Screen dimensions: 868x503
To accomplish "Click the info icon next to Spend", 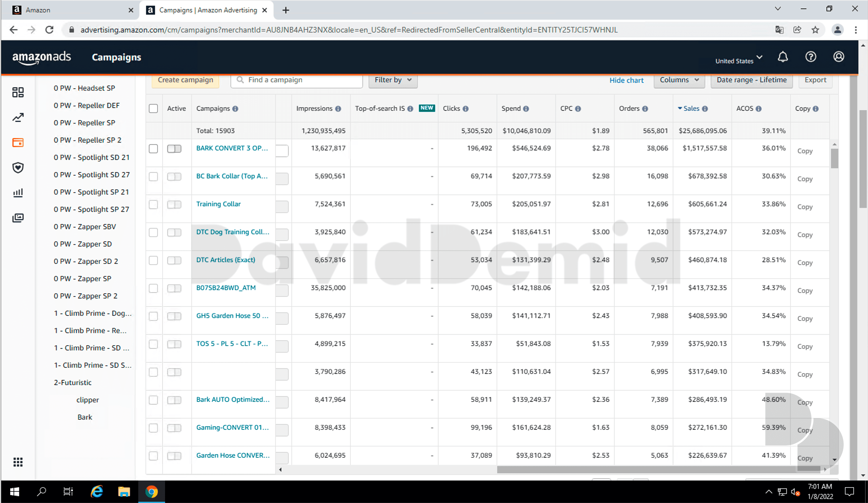I will pos(526,109).
